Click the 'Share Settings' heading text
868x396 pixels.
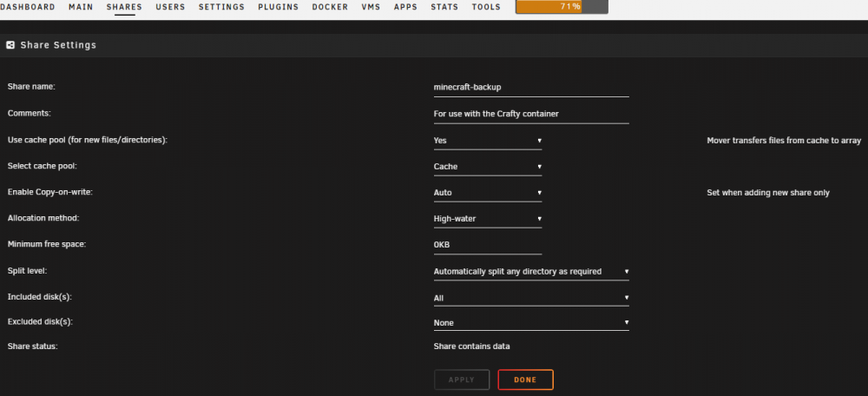(x=58, y=45)
